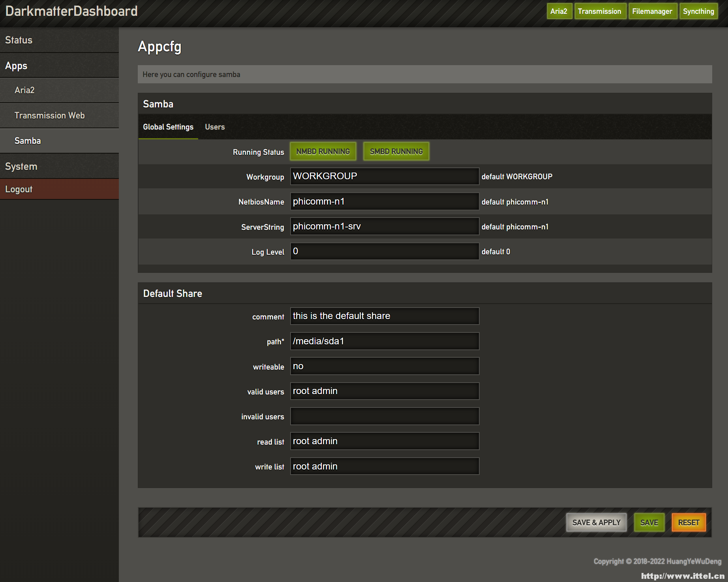Click the 'Log Level' field label
The width and height of the screenshot is (728, 582).
pos(268,252)
